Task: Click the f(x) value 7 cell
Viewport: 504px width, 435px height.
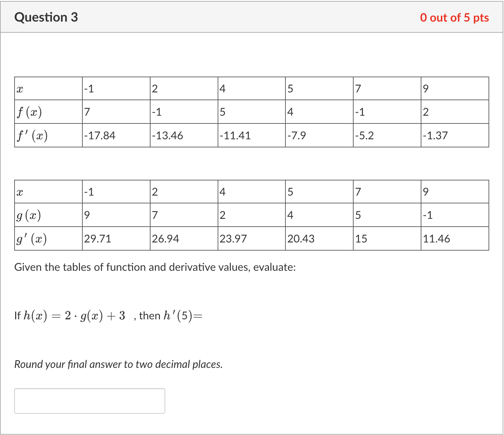Action: 86,112
